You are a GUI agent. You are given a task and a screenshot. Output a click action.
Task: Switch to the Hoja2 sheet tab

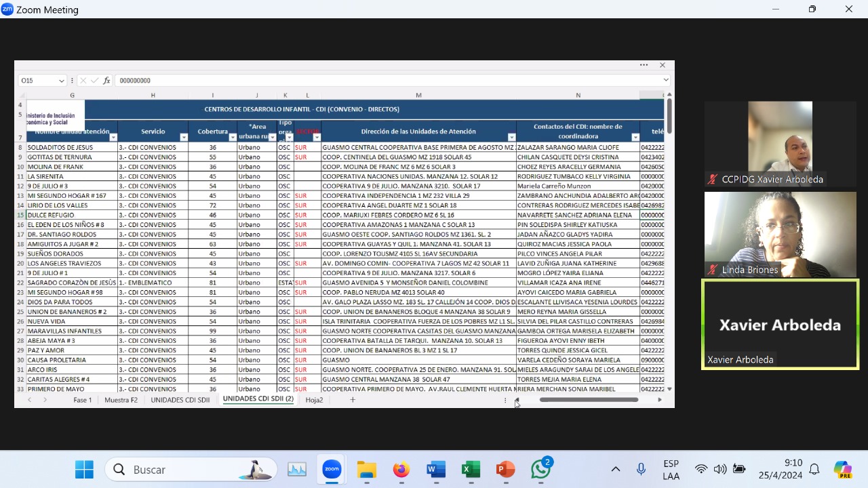point(314,400)
